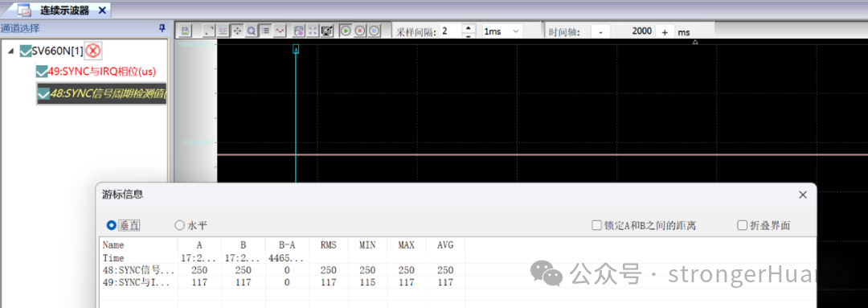Decrease time axis with minus button
Viewport: 868px width, 308px height.
(600, 31)
